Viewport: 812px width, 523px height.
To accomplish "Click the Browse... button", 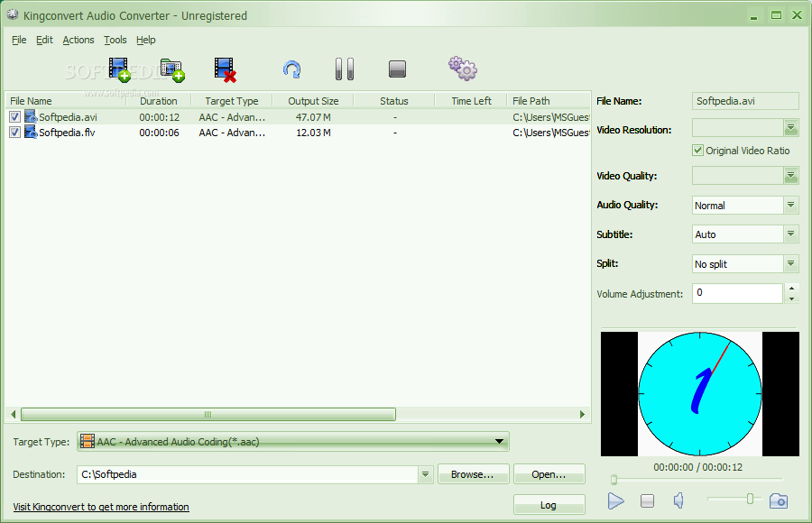I will click(x=473, y=474).
